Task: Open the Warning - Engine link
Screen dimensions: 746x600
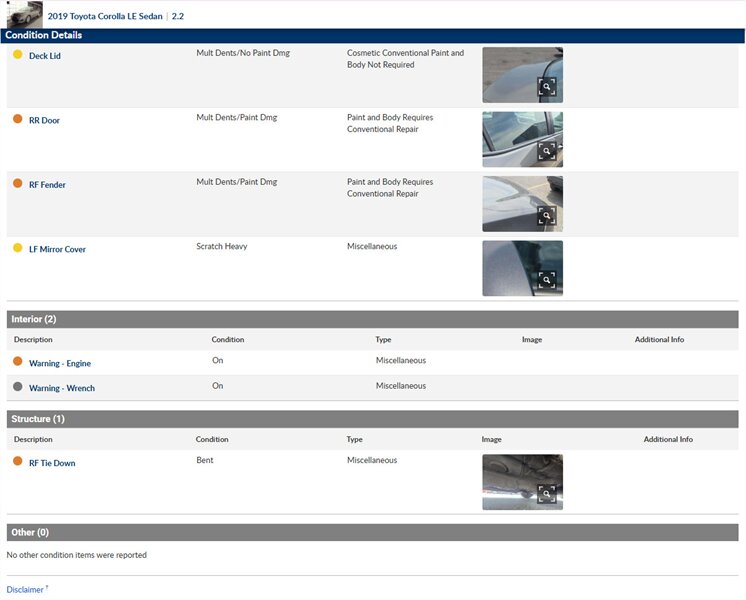Action: tap(60, 363)
